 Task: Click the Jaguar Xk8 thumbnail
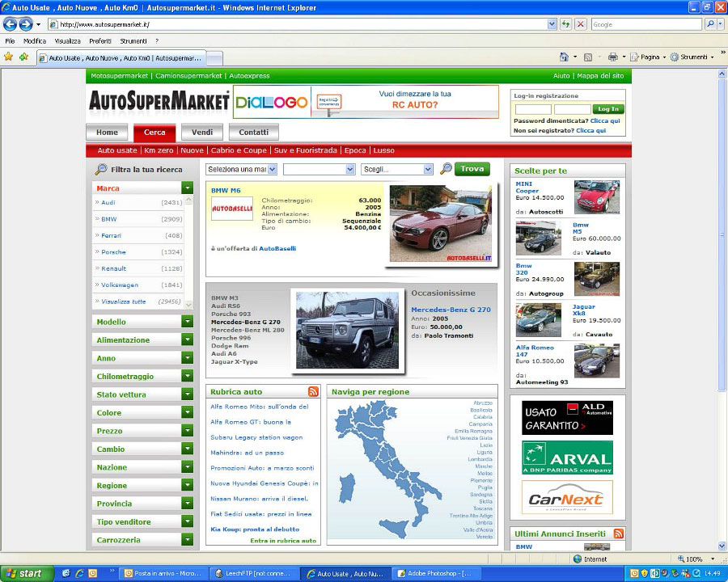[539, 320]
